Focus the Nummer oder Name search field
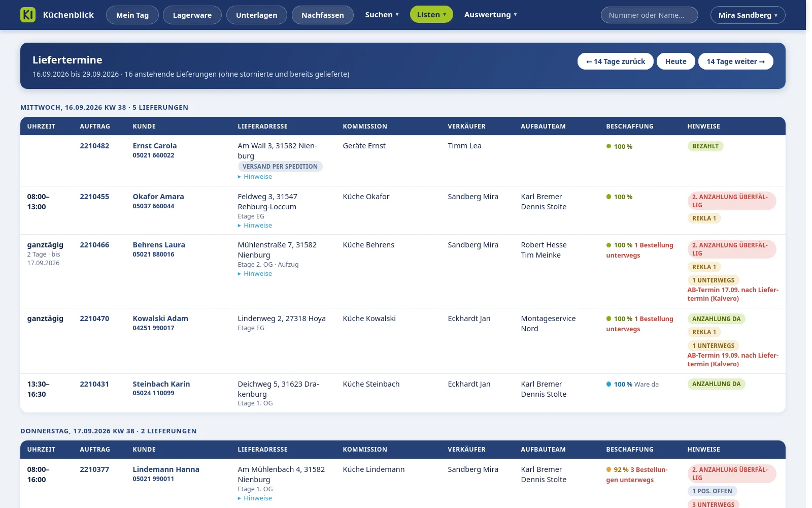Screen dimensions: 812x508 coord(650,15)
